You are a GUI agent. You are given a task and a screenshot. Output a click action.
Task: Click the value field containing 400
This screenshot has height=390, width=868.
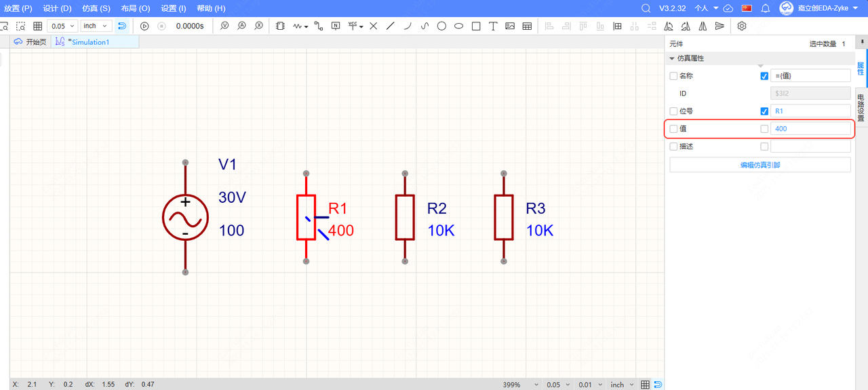[x=810, y=129]
